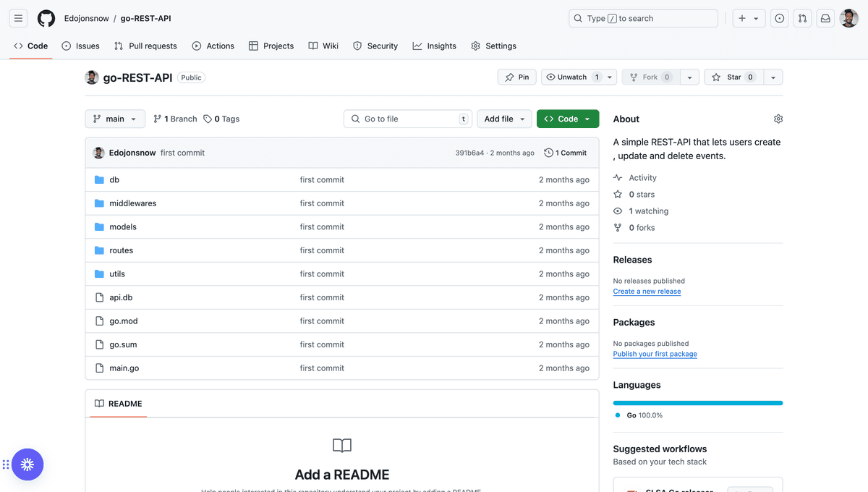
Task: Click Create a new release link
Action: pos(647,292)
